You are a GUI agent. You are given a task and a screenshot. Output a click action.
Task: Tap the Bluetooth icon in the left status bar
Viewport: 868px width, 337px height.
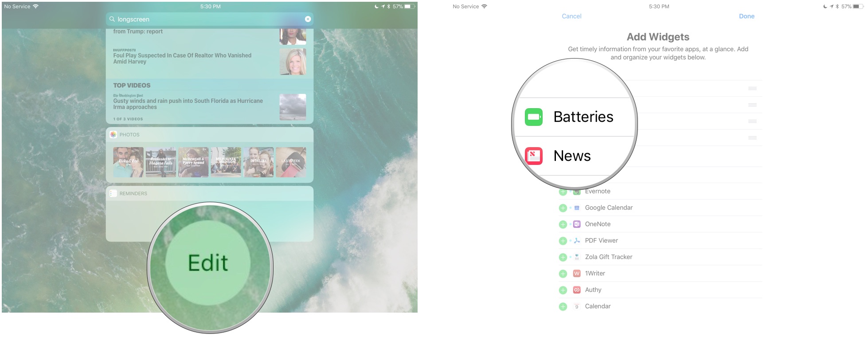click(x=389, y=6)
